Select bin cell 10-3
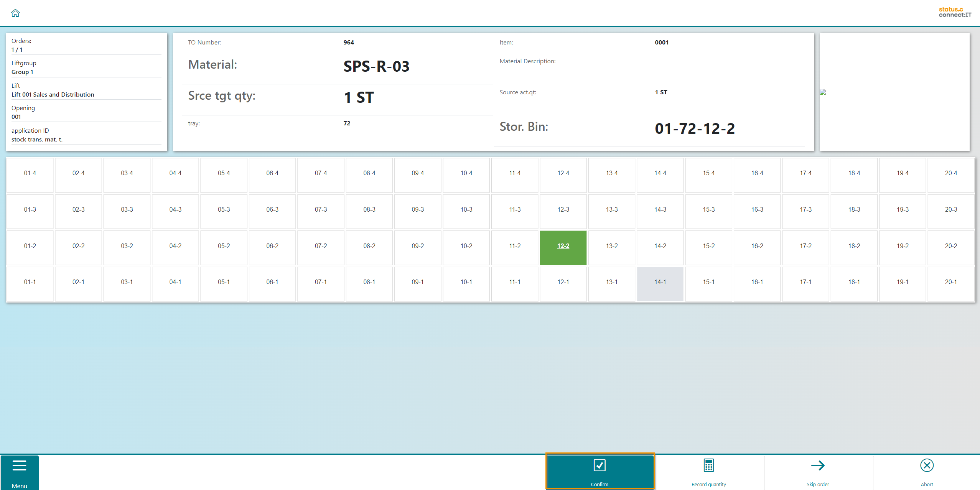This screenshot has height=490, width=980. [466, 210]
